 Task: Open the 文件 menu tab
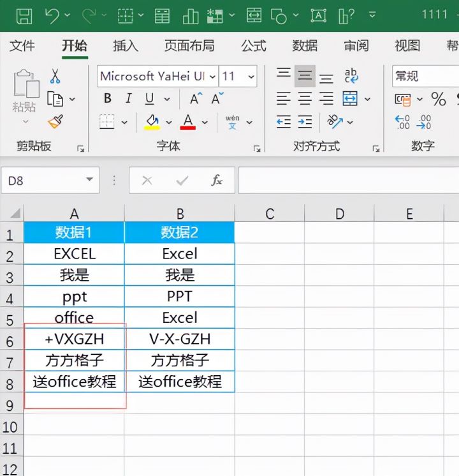tap(22, 46)
